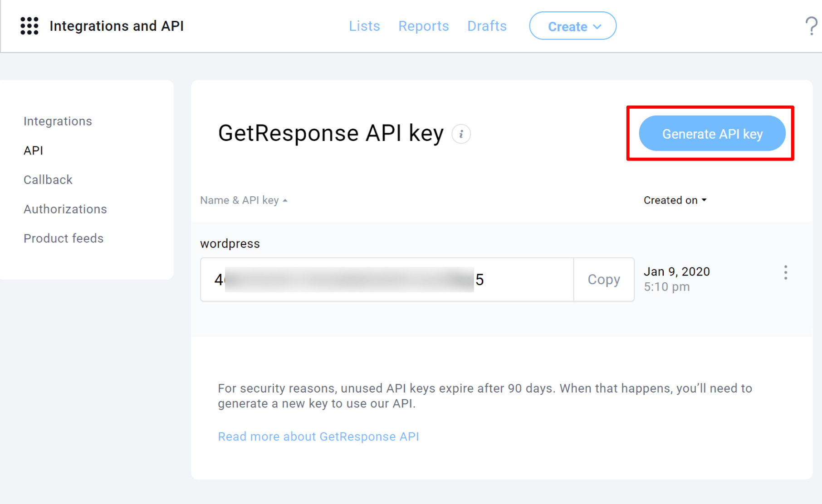Open the Created on sort dropdown
This screenshot has height=504, width=822.
[x=675, y=200]
